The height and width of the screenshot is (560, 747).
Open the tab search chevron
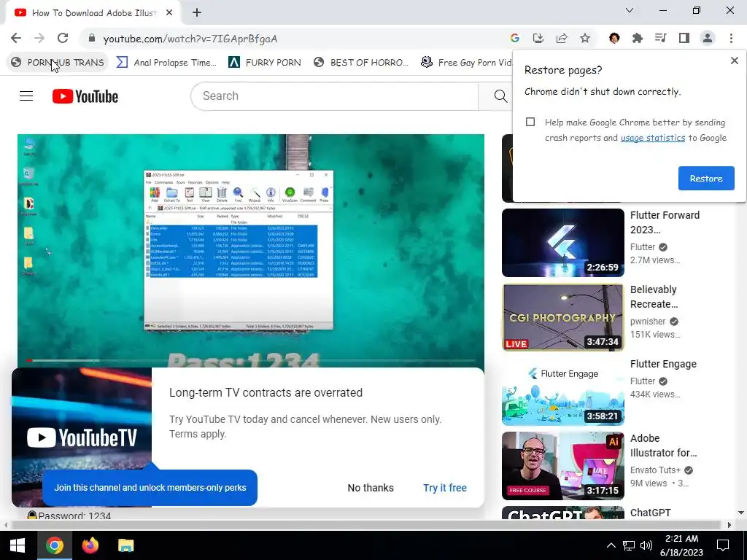point(630,10)
